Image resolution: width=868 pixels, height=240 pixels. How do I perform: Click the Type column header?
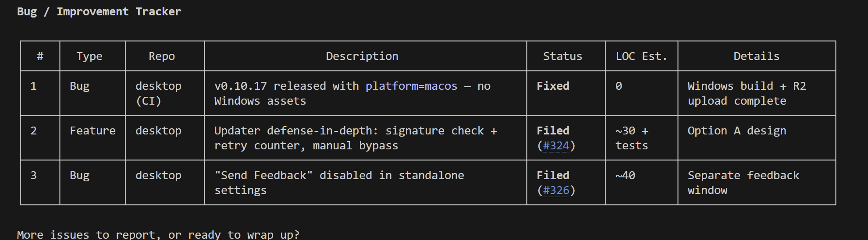[x=89, y=56]
